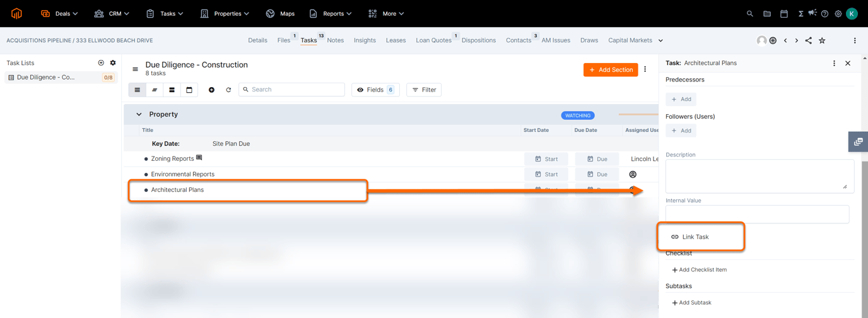Go to next deal arrow

click(797, 40)
